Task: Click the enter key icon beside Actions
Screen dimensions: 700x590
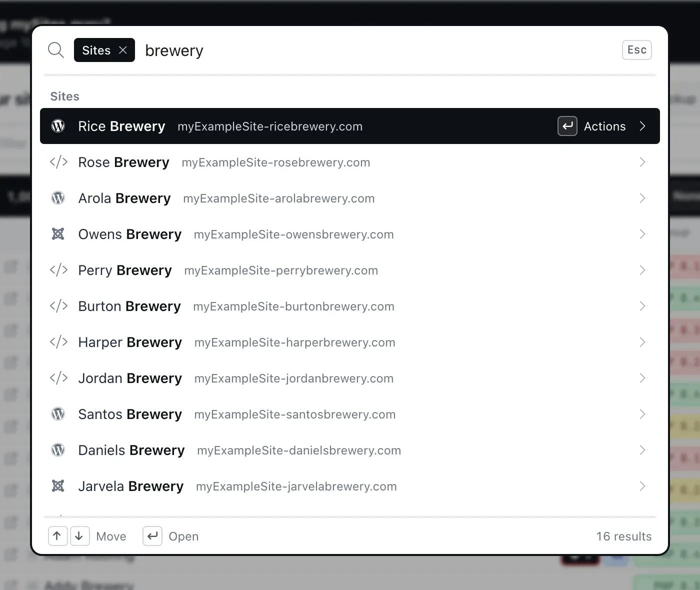Action: pyautogui.click(x=567, y=126)
